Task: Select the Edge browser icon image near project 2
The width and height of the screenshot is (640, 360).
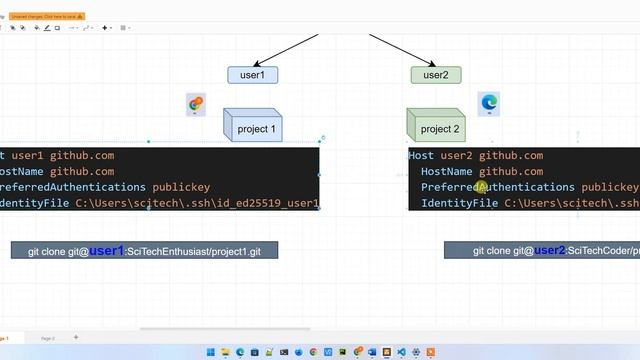Action: click(x=489, y=104)
